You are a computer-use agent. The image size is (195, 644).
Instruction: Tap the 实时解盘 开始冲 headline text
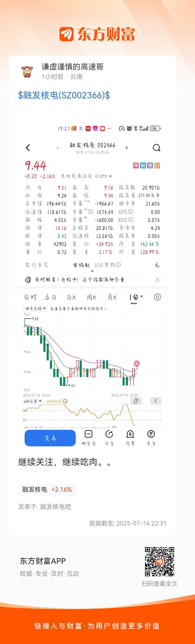tap(80, 280)
